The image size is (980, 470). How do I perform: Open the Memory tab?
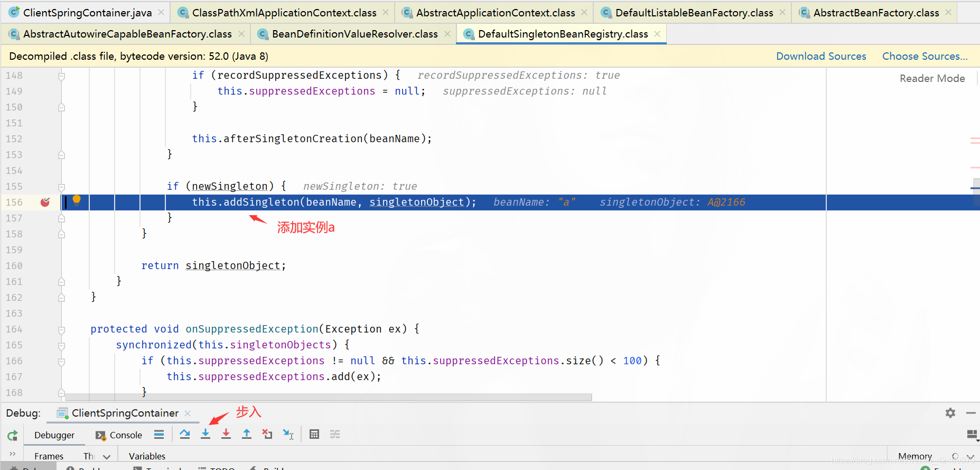click(914, 456)
